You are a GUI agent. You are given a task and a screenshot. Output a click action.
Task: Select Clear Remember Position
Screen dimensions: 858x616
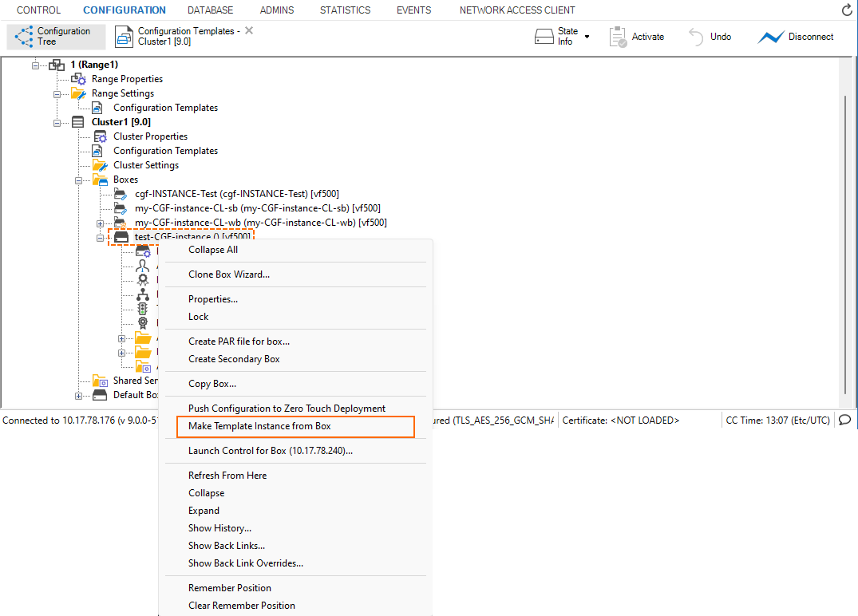[x=295, y=606]
